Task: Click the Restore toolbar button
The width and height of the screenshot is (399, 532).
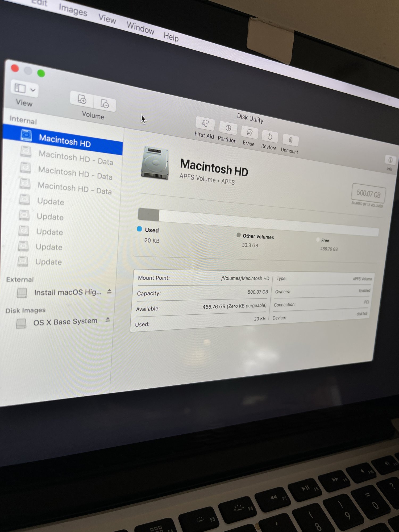Action: (x=270, y=136)
